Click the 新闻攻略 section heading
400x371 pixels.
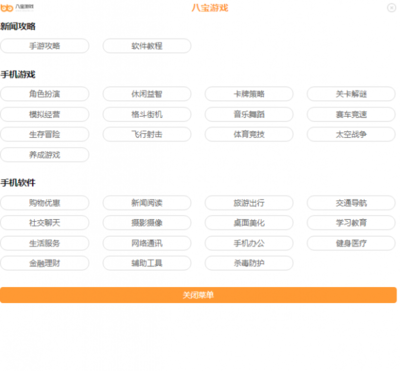(x=18, y=26)
